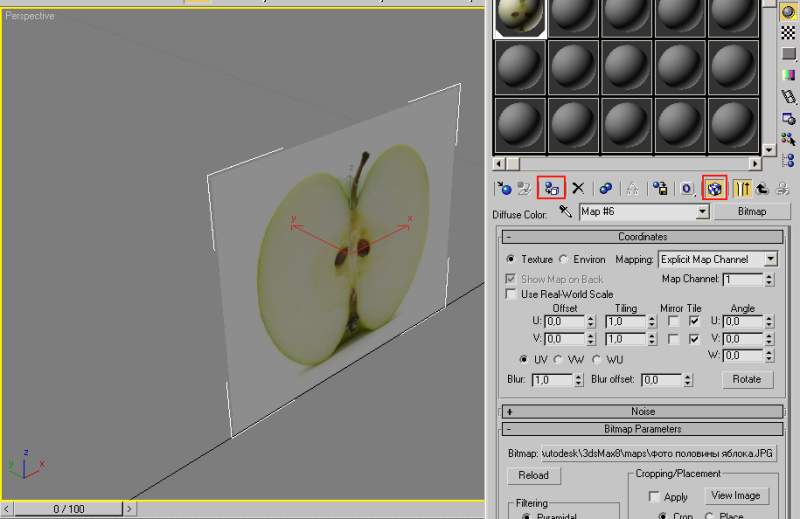This screenshot has height=519, width=800.
Task: Click the Sample UV Tiling icon
Action: pos(788,54)
